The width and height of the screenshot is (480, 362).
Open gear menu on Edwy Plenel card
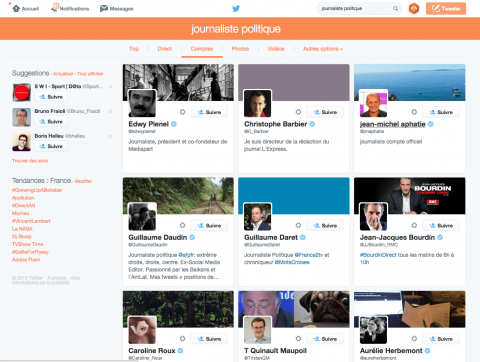click(182, 112)
